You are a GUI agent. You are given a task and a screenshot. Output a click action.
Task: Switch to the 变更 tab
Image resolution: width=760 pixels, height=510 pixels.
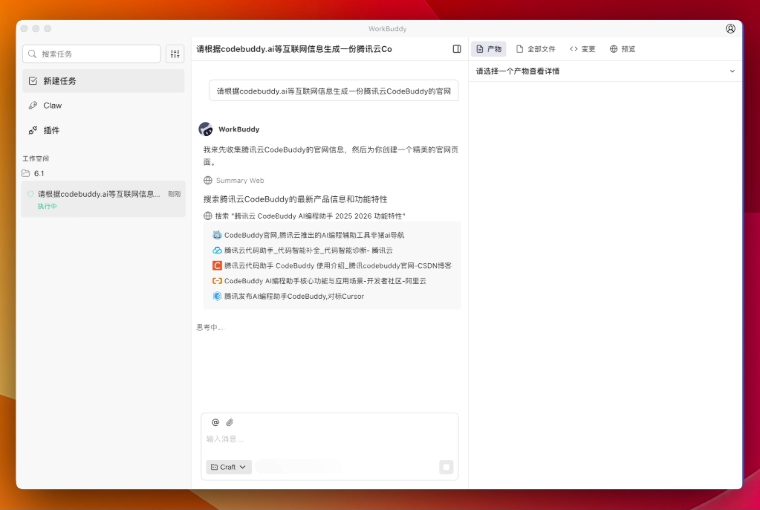[583, 49]
